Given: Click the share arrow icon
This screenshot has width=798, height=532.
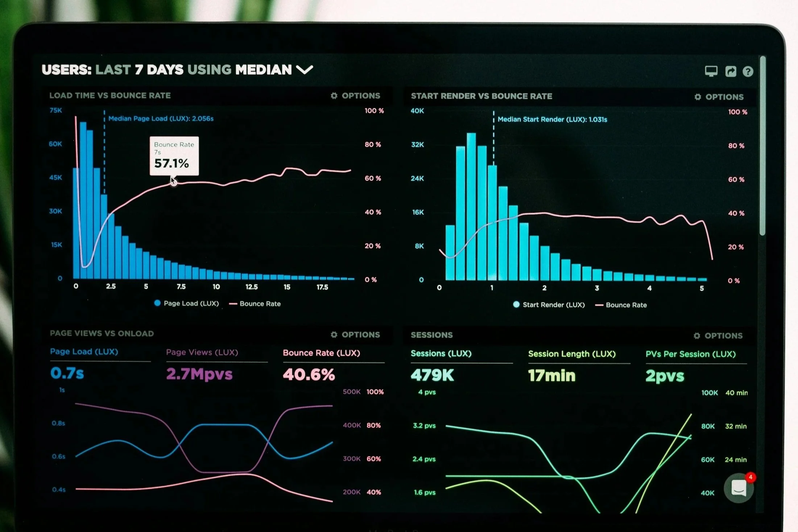Looking at the screenshot, I should [x=731, y=71].
